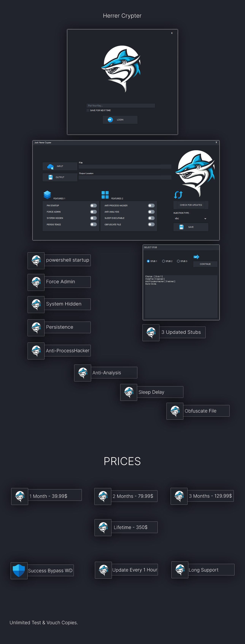The width and height of the screenshot is (245, 644).
Task: Click the blue checkmark arrow icon above Continue
Action: [x=196, y=257]
